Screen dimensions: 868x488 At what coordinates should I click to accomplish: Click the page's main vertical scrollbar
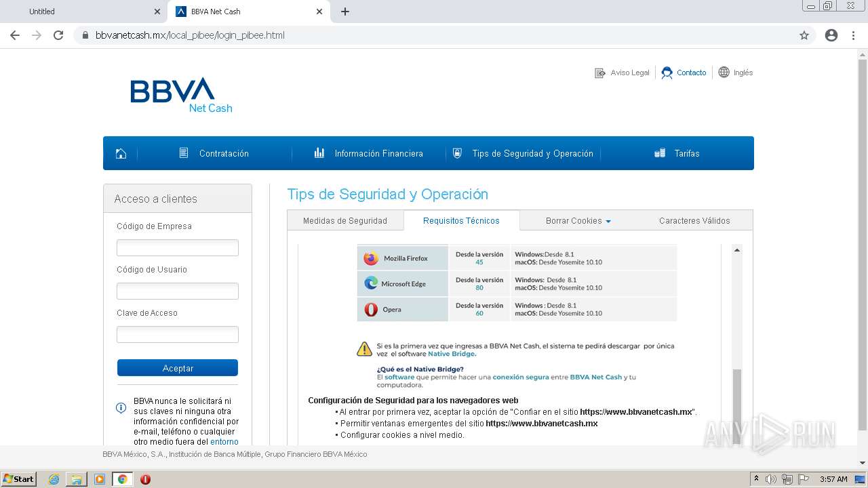click(863, 244)
